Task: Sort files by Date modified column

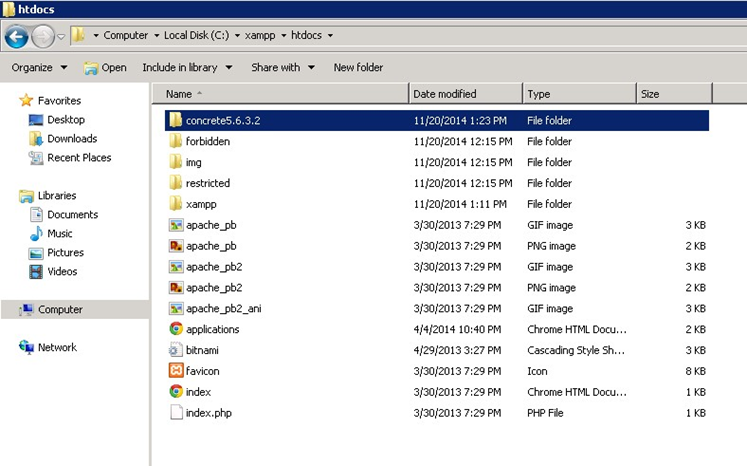Action: point(445,94)
